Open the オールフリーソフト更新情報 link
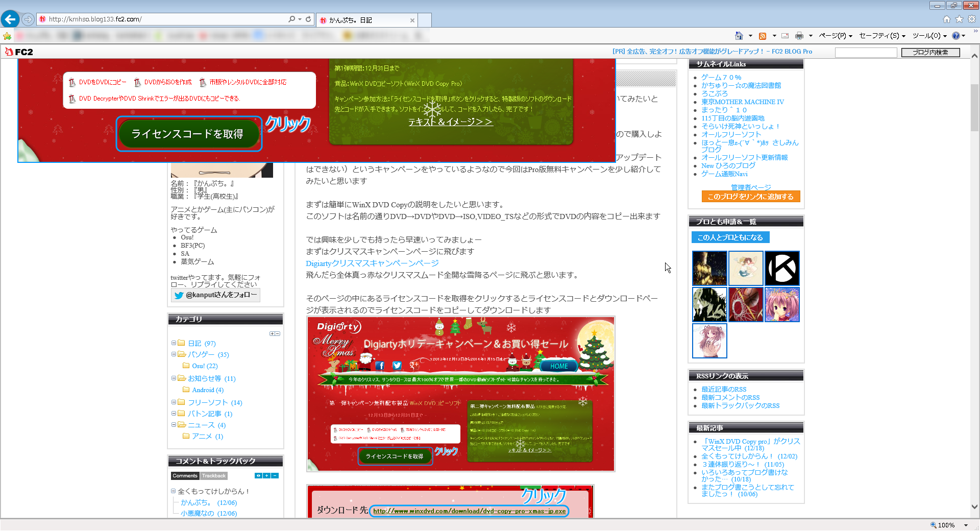Viewport: 980px width, 531px height. click(744, 158)
